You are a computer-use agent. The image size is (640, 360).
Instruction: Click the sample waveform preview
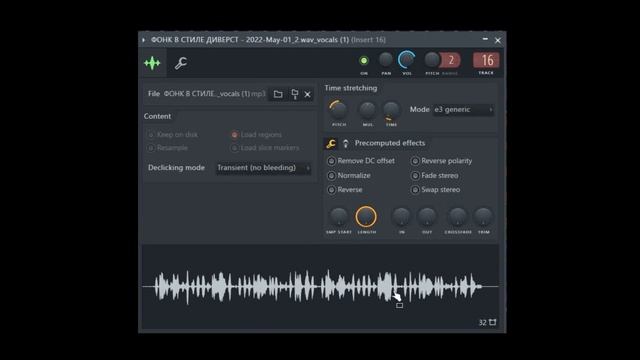point(320,287)
